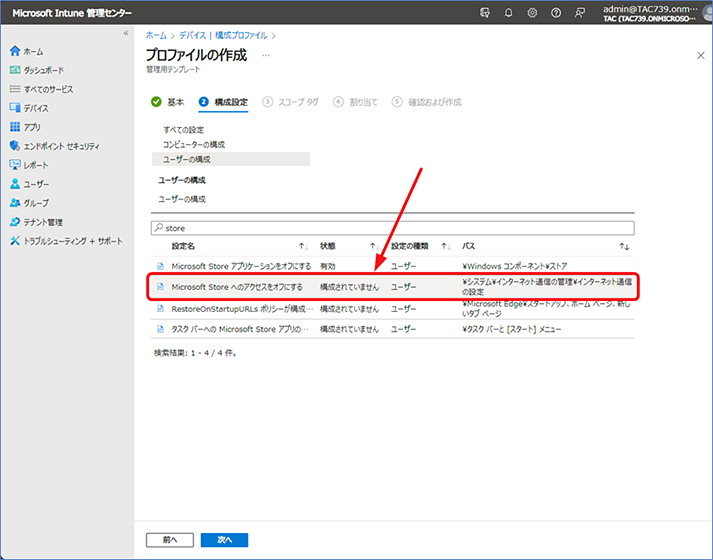
Task: Click document icon of the タスク バー row
Action: [x=160, y=329]
